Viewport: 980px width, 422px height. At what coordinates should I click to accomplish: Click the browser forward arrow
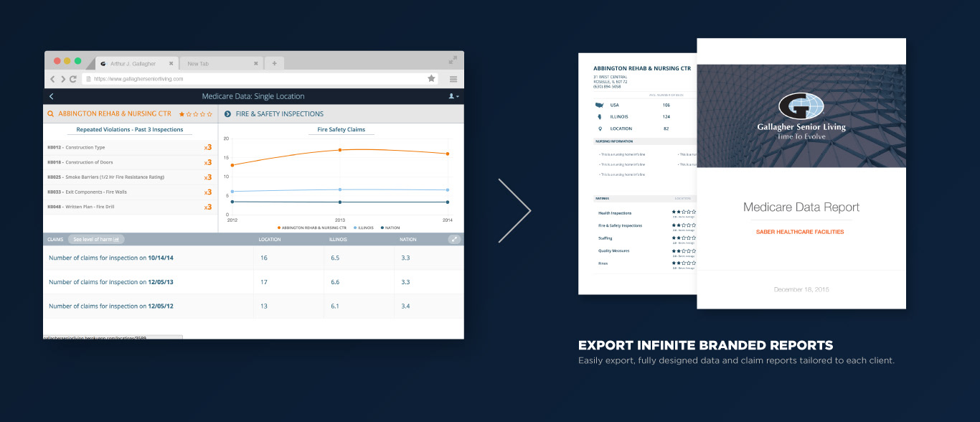(x=63, y=79)
